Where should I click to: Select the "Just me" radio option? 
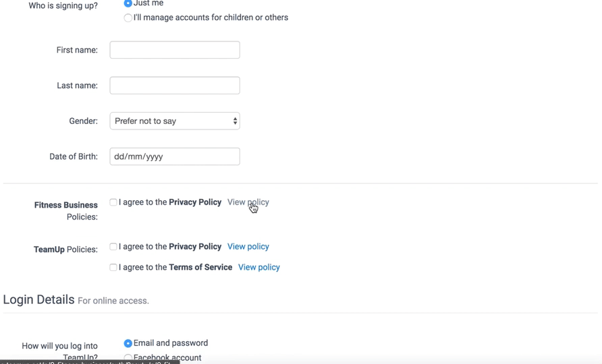pyautogui.click(x=128, y=3)
